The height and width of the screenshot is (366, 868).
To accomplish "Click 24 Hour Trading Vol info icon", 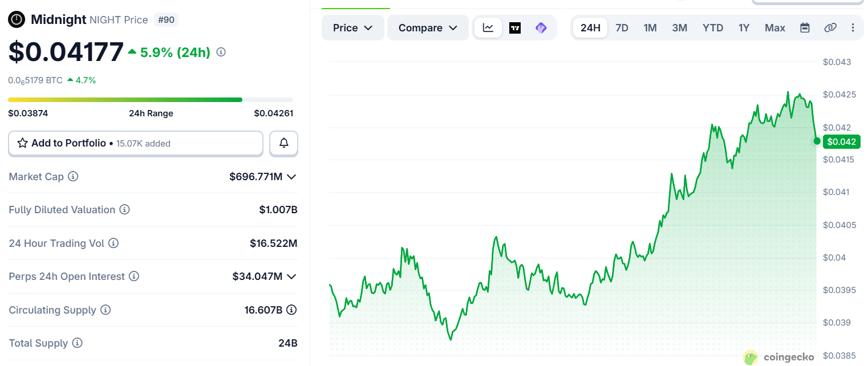I will 113,243.
